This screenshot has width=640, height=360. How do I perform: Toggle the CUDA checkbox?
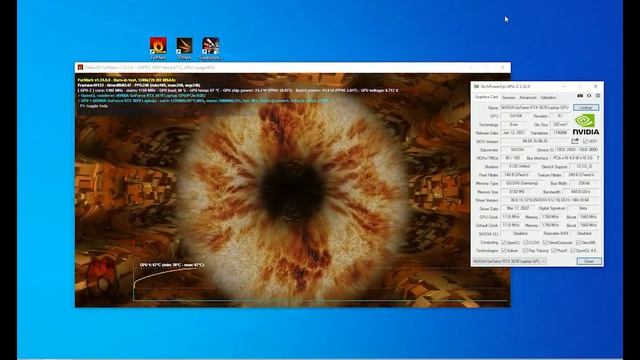(526, 242)
